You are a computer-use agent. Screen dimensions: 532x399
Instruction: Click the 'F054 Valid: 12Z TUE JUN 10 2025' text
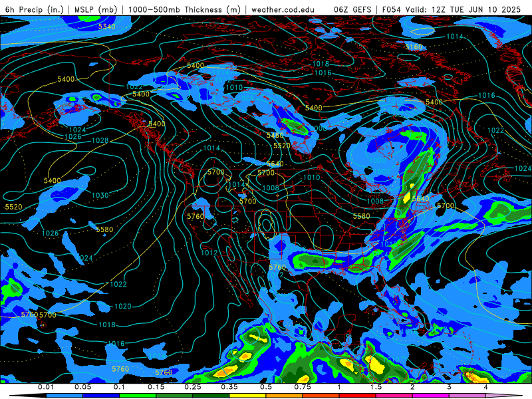pos(452,9)
